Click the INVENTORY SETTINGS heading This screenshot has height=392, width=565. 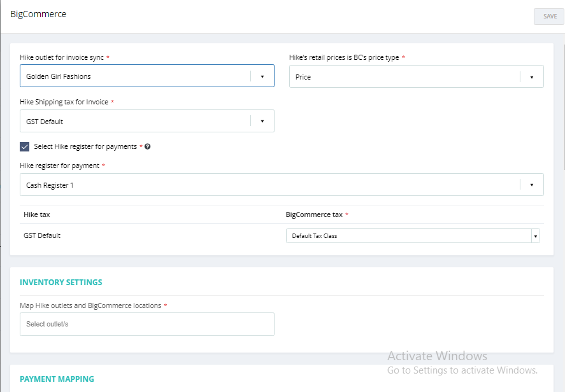[x=61, y=282]
